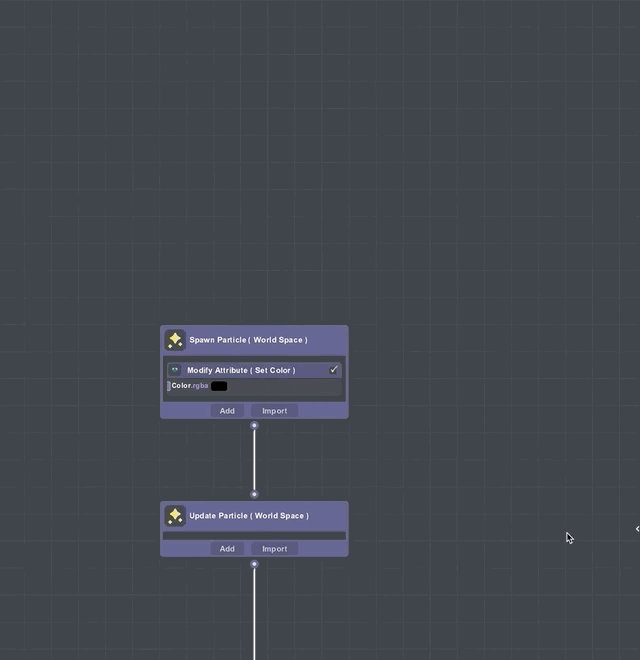Disable the Modify Attribute Set Color checkbox
The width and height of the screenshot is (640, 660).
click(x=334, y=370)
